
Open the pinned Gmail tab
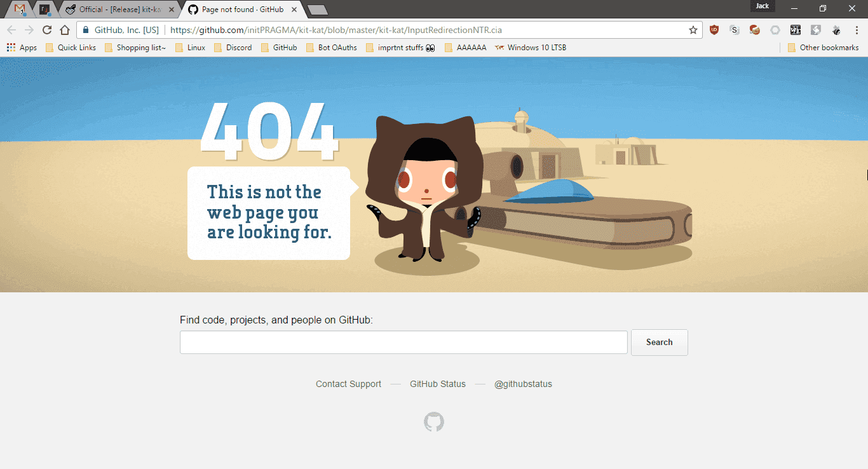(x=20, y=10)
